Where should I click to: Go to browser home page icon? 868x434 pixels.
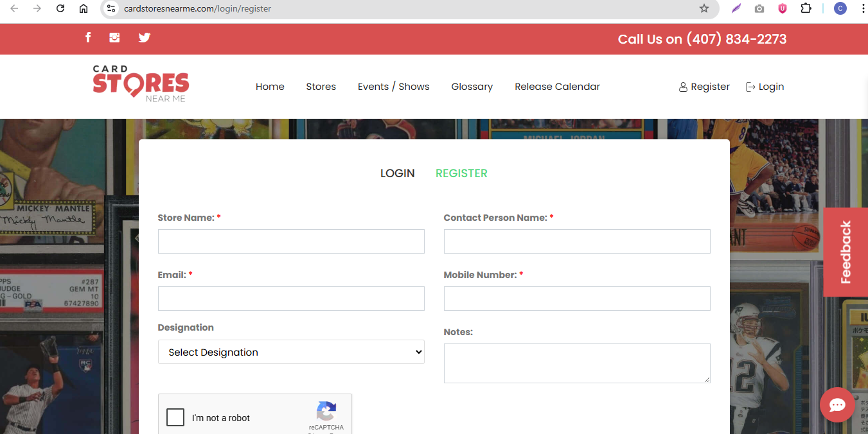(x=84, y=8)
